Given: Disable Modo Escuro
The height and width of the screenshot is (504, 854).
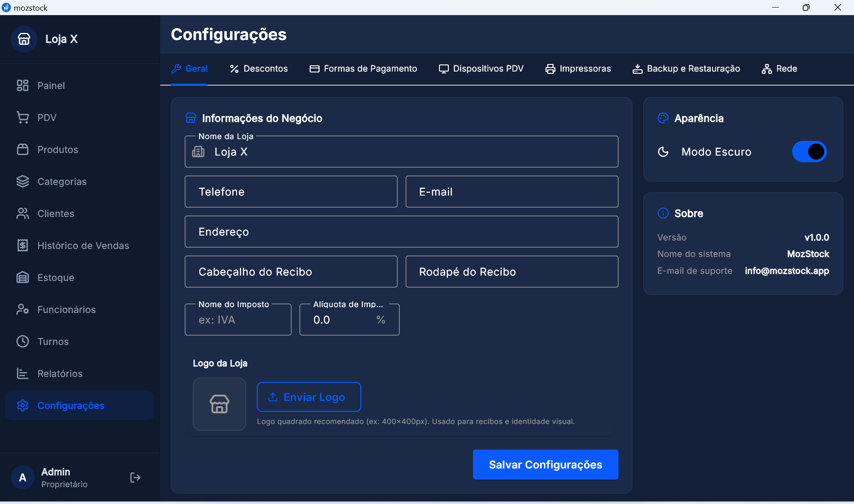Looking at the screenshot, I should [809, 152].
